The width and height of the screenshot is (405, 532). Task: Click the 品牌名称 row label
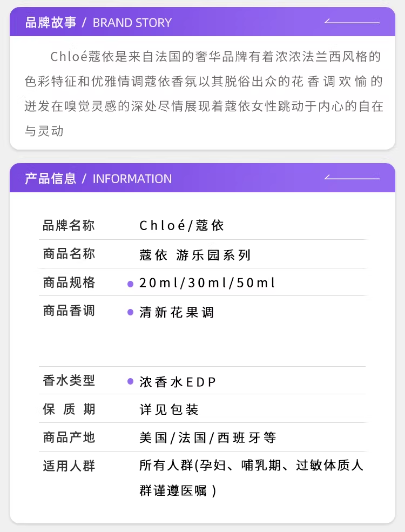point(69,225)
